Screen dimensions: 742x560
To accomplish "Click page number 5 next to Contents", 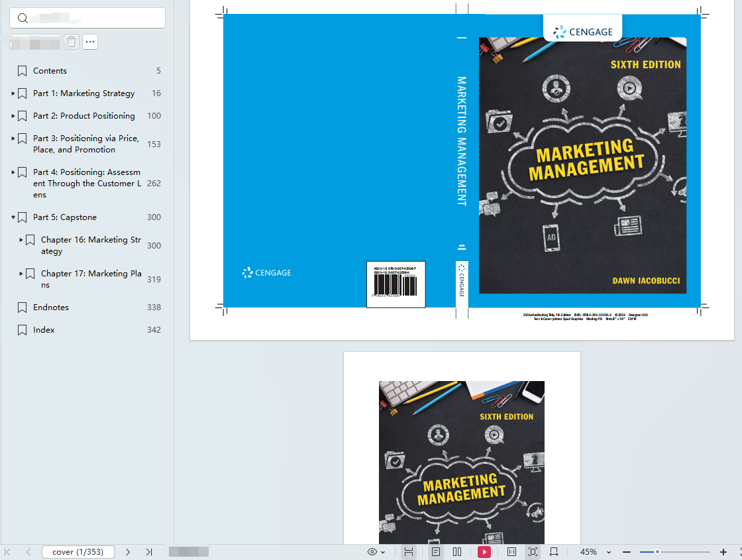I will coord(158,71).
